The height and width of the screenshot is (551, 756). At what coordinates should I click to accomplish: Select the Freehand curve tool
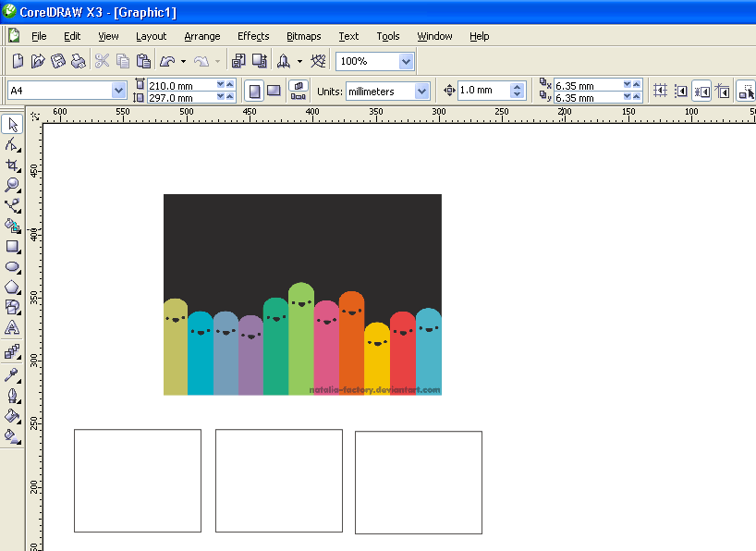click(x=13, y=205)
